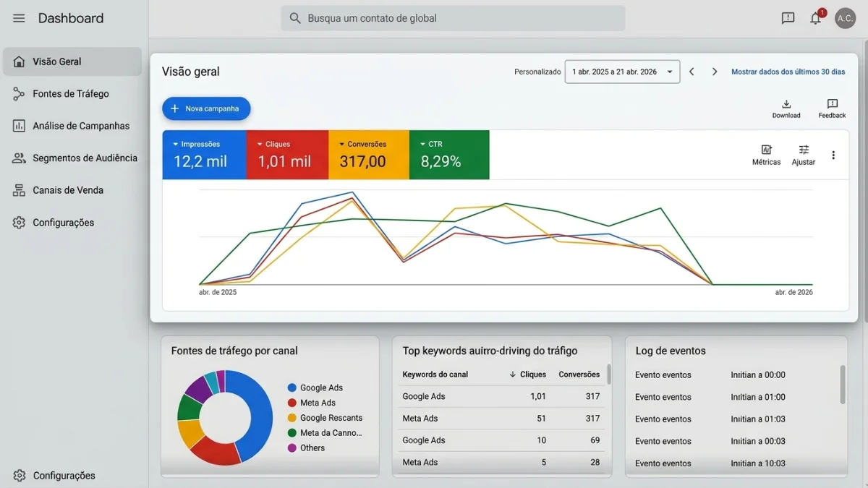
Task: Open the A.C. user avatar
Action: [x=845, y=19]
